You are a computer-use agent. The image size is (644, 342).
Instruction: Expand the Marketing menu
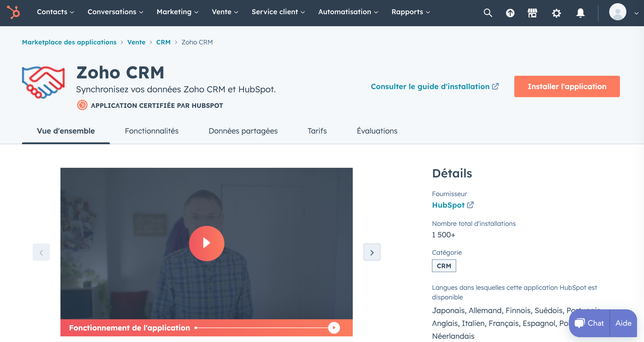tap(178, 12)
